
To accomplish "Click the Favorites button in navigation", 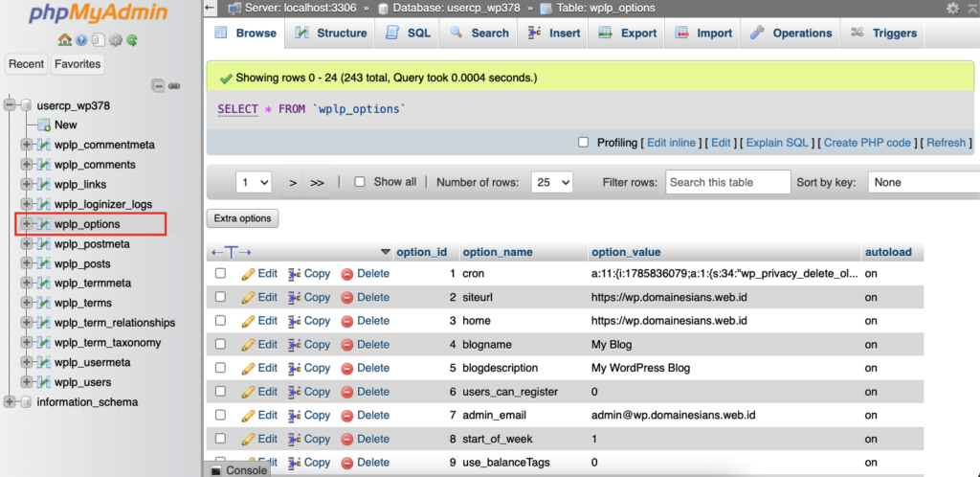I will [x=78, y=64].
